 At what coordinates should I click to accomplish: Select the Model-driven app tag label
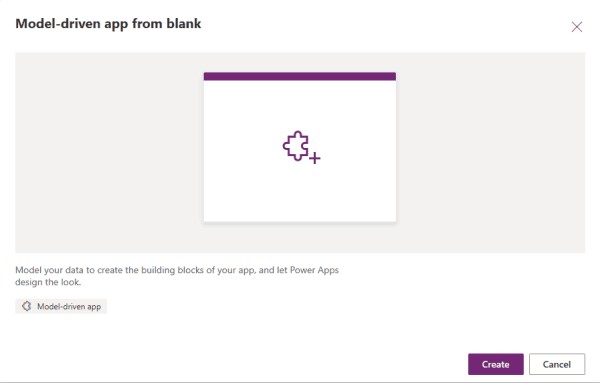69,306
